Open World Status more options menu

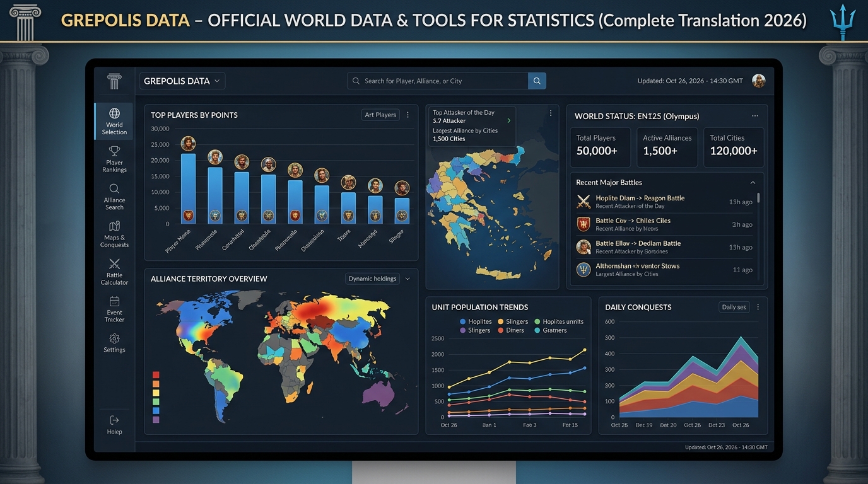[755, 116]
